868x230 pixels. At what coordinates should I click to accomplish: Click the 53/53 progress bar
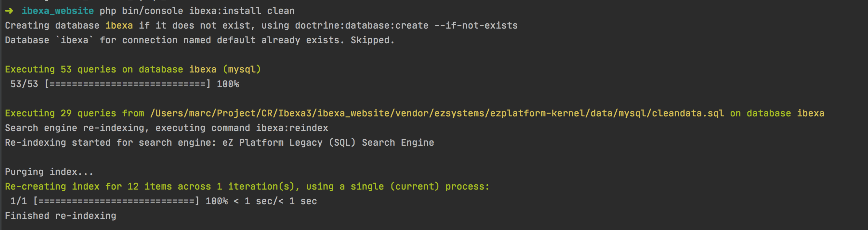(x=128, y=84)
